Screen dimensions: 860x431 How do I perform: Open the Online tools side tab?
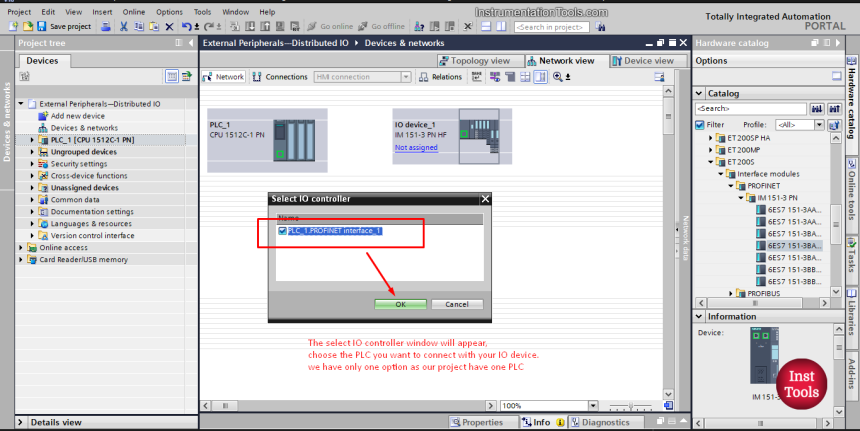pyautogui.click(x=852, y=190)
